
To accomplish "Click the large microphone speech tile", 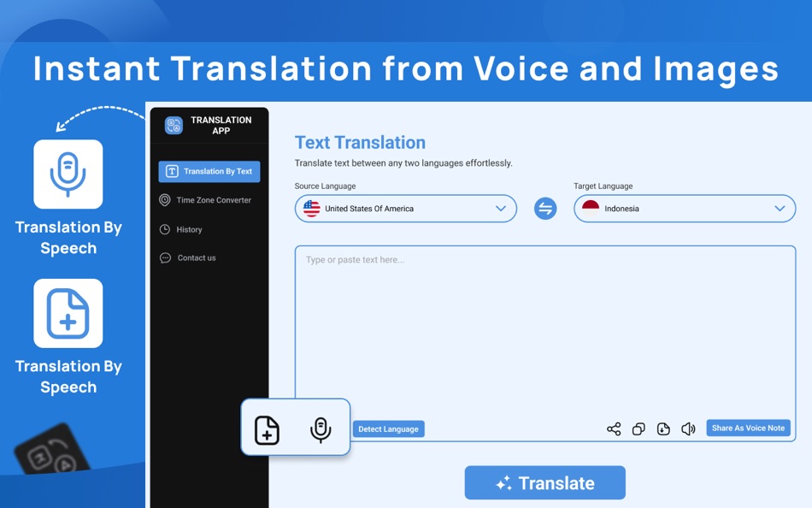I will [x=68, y=174].
